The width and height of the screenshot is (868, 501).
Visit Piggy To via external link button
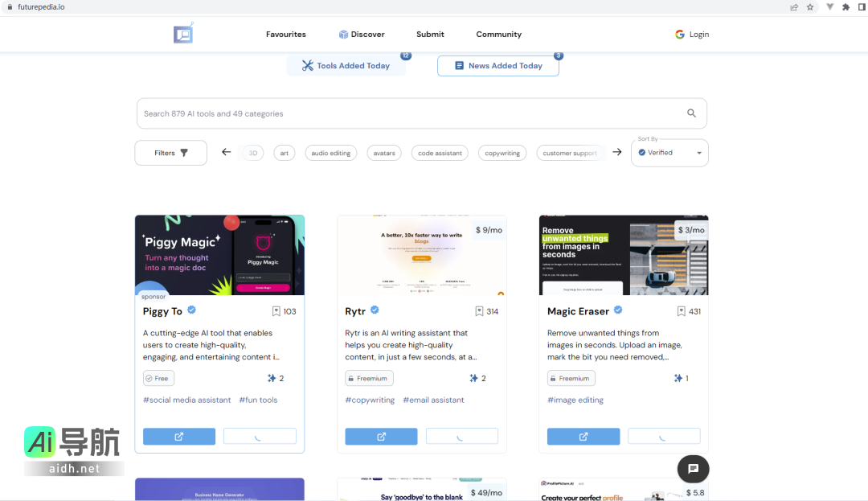pyautogui.click(x=179, y=436)
